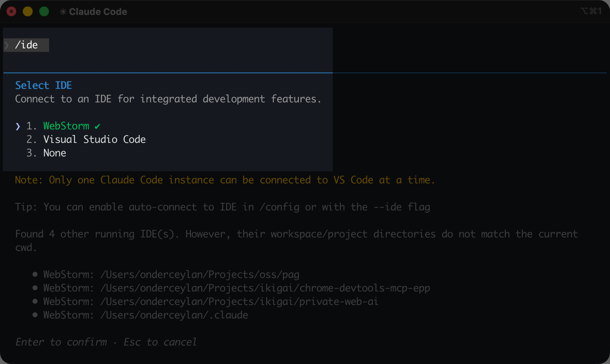Click the green checkmark next to WebStorm
The height and width of the screenshot is (364, 610).
pyautogui.click(x=97, y=126)
